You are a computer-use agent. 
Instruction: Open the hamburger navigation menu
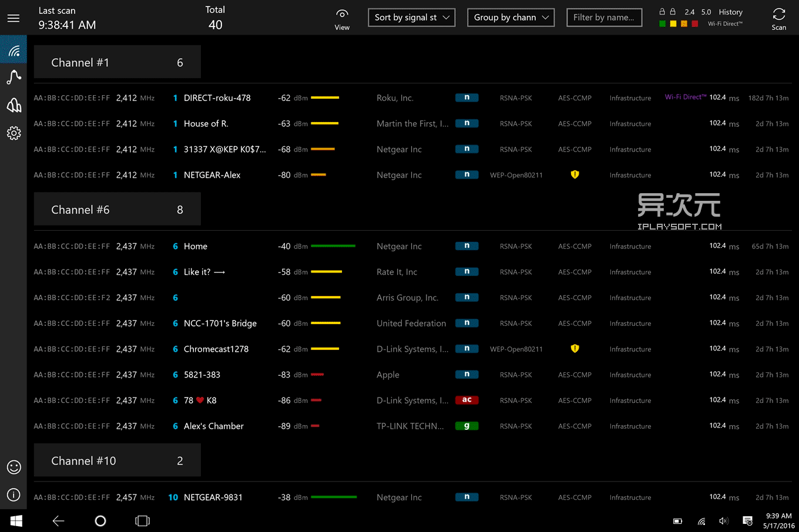(x=14, y=18)
